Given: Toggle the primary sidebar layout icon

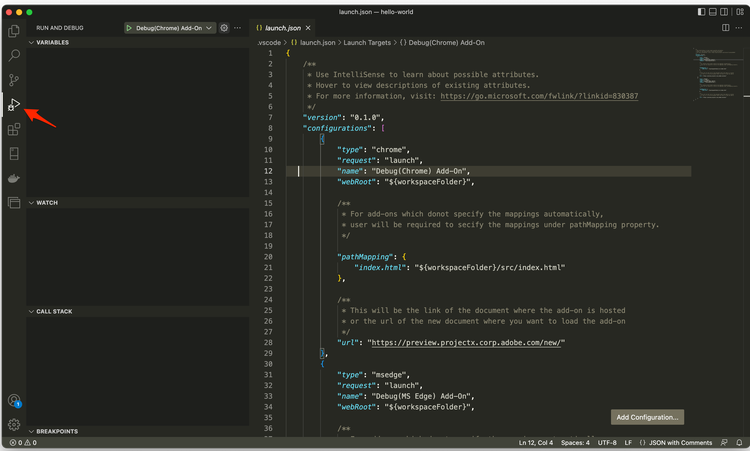Looking at the screenshot, I should point(701,12).
